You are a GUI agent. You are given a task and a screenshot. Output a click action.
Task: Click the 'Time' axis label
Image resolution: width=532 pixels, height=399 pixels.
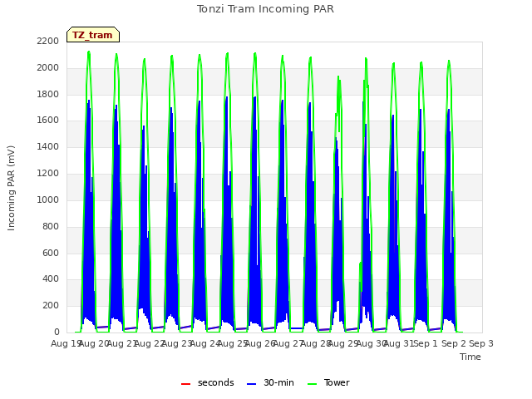pos(470,357)
